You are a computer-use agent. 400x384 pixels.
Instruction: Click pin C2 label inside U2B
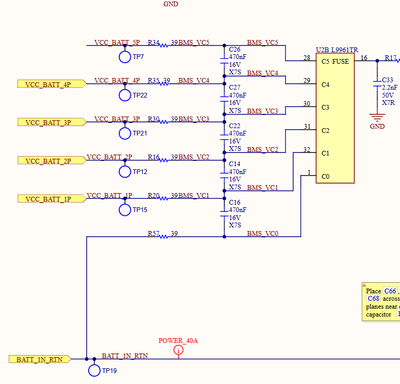pyautogui.click(x=326, y=131)
